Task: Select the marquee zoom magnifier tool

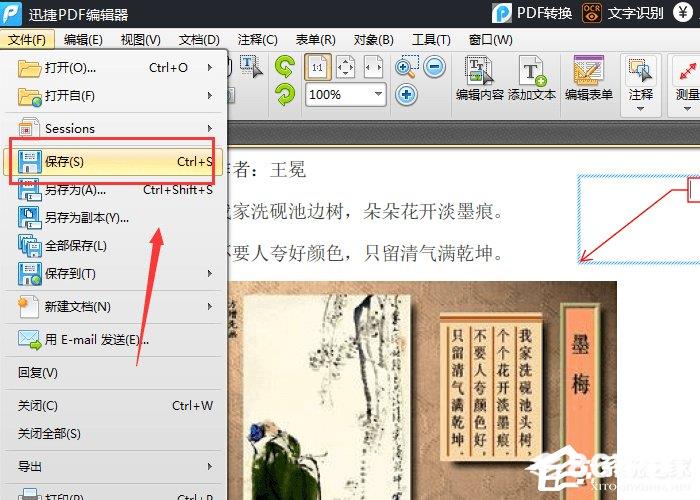Action: coord(407,67)
